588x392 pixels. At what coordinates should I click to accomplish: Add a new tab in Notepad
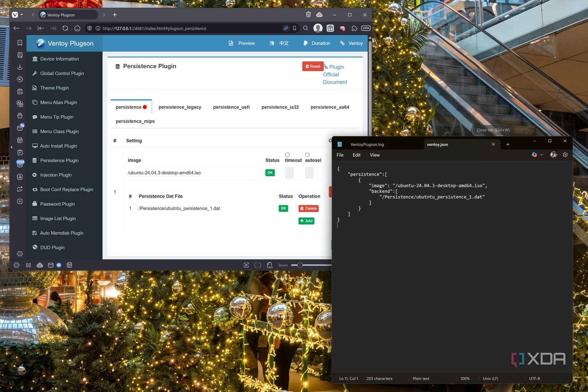tap(508, 144)
